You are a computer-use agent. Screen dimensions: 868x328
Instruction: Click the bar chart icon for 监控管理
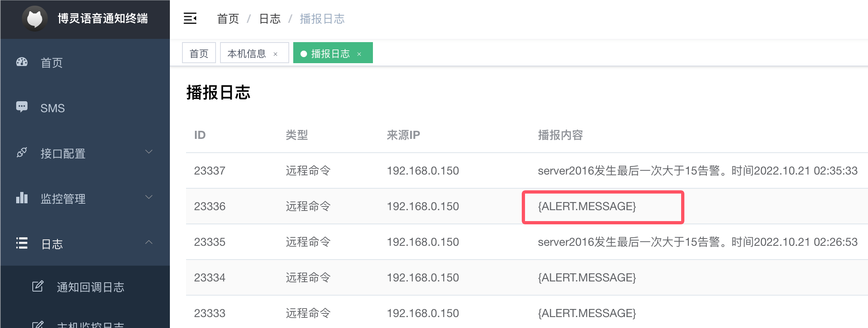click(x=22, y=198)
